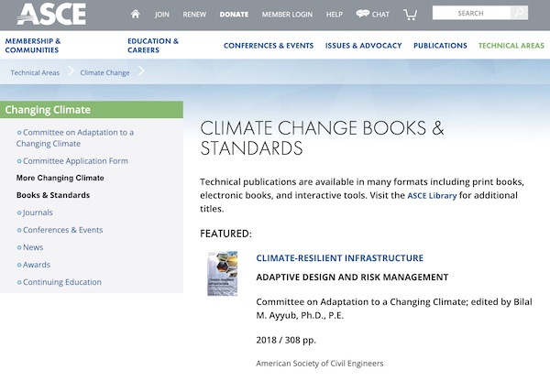Open Issues & Advocacy menu
Screen dimensions: 550x392
363,46
